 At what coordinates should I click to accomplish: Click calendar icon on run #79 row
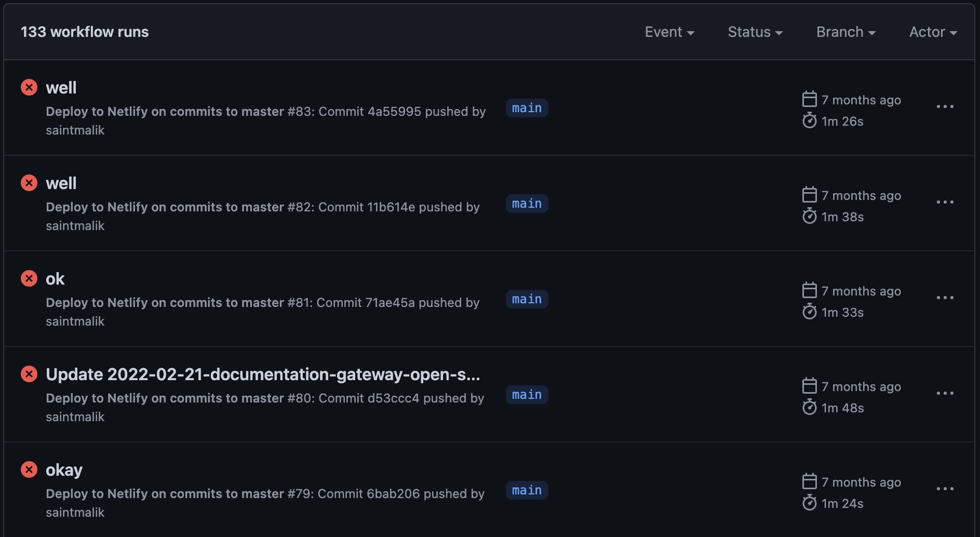[x=810, y=481]
